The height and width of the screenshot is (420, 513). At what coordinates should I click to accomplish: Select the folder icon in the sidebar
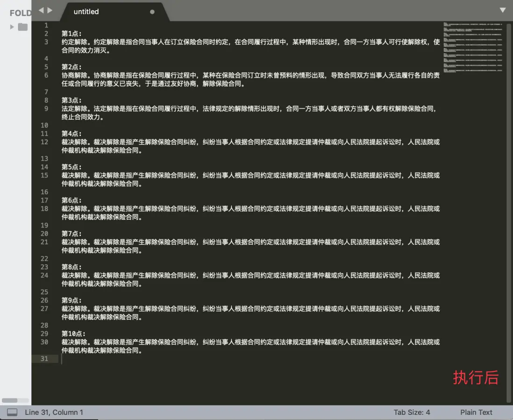tap(22, 27)
